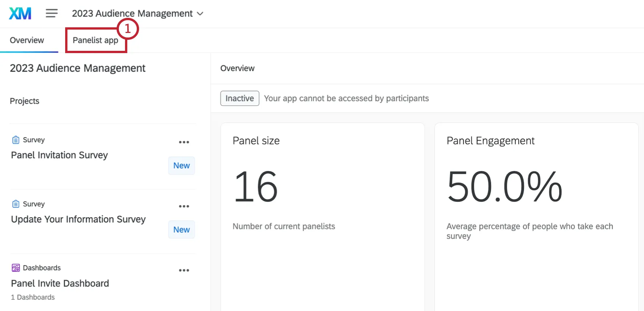Click the Inactive status badge
644x311 pixels.
pyautogui.click(x=240, y=98)
